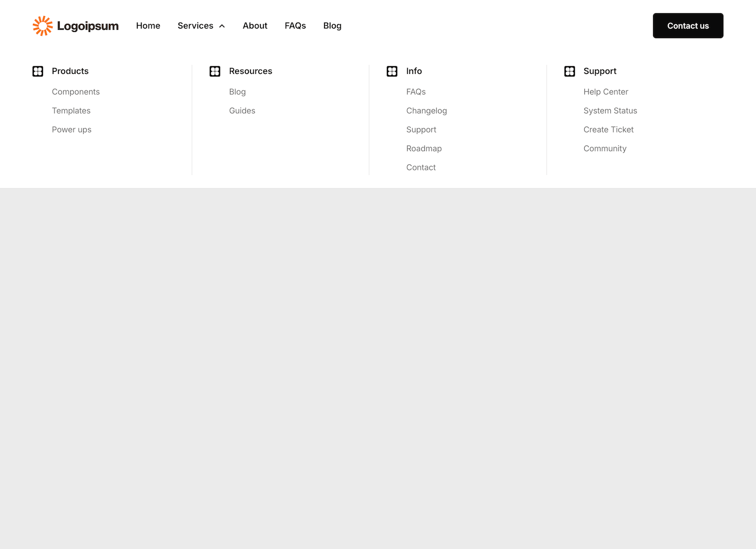756x549 pixels.
Task: Click the Logoipsum wordmark text
Action: (x=88, y=26)
